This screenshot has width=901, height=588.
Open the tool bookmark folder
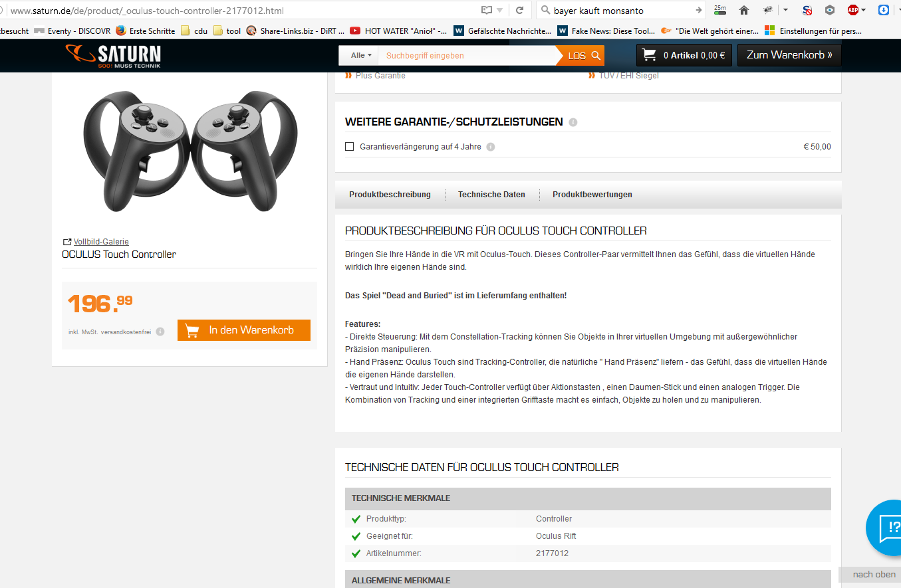227,31
